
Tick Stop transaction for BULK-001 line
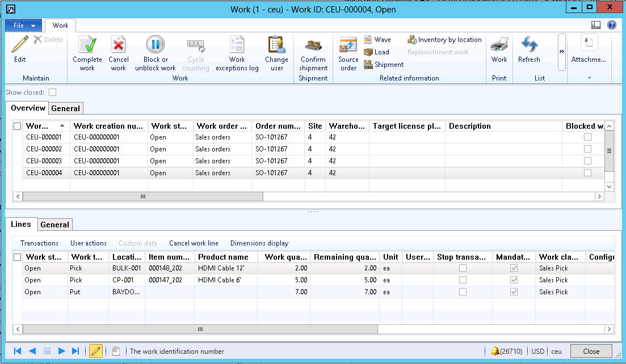(x=463, y=268)
